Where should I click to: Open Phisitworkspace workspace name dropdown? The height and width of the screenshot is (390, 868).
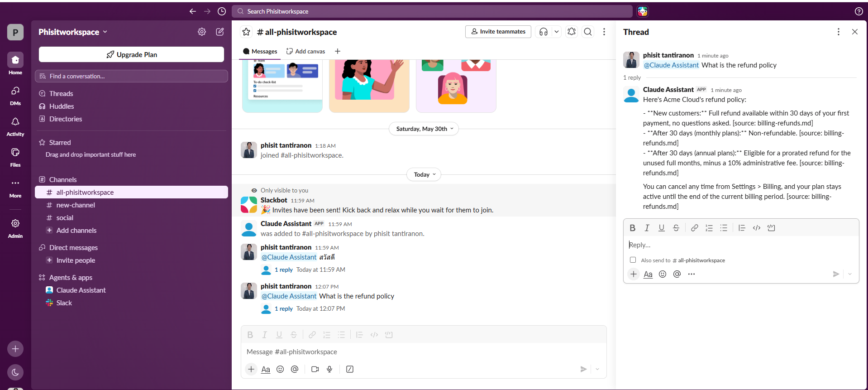(73, 32)
